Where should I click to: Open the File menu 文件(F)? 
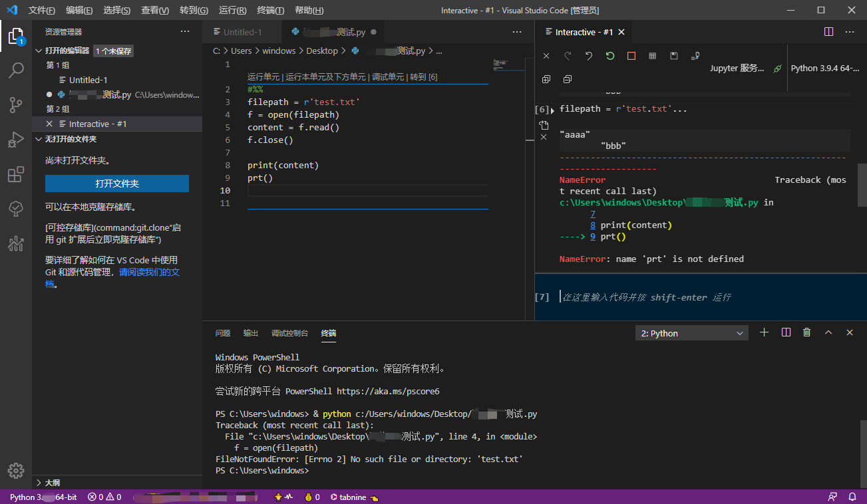pyautogui.click(x=42, y=11)
